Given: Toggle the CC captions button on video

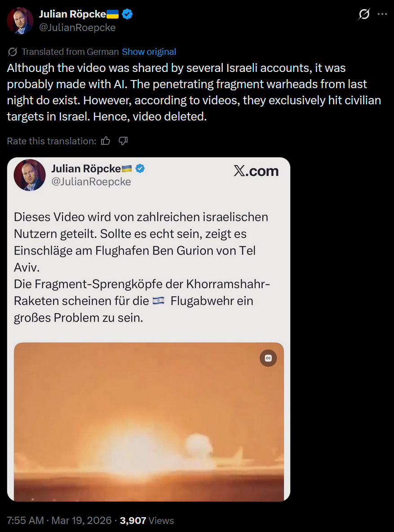Looking at the screenshot, I should click(268, 358).
